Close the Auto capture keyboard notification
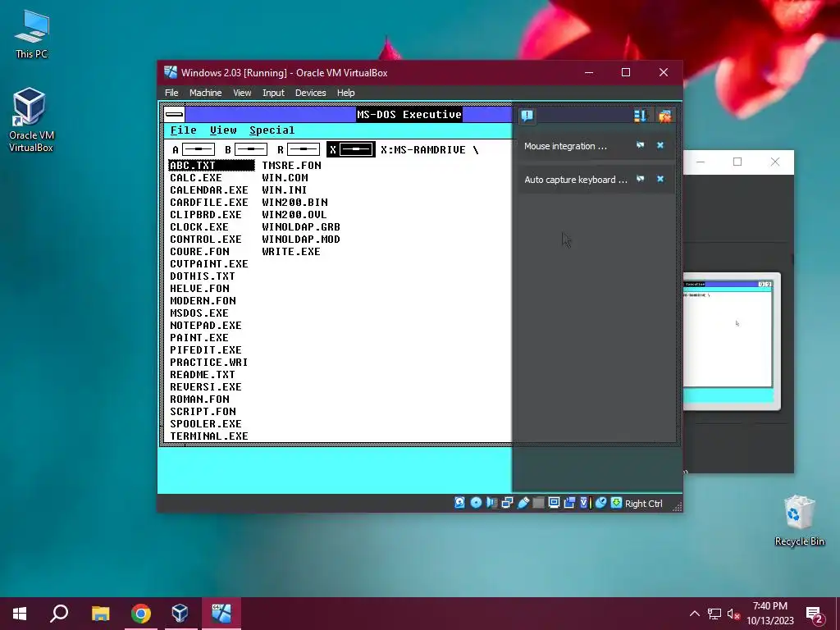 pyautogui.click(x=660, y=179)
